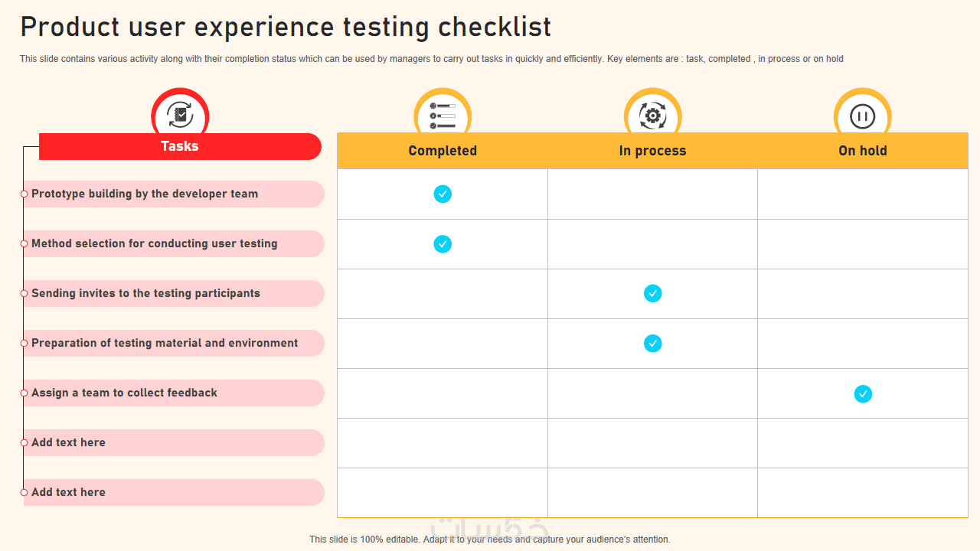Click the In process gear icon
Image resolution: width=980 pixels, height=551 pixels.
coord(652,116)
